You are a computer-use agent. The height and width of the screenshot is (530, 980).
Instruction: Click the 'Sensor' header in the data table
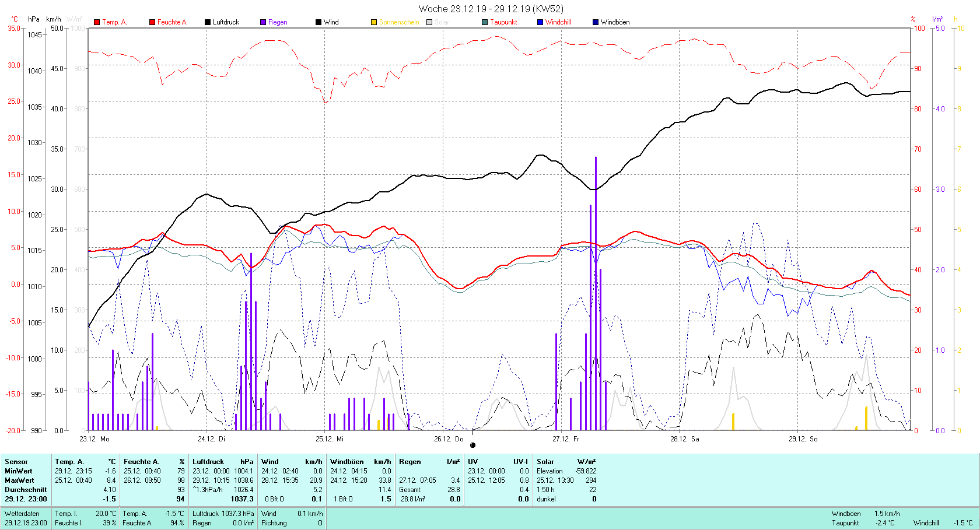(16, 462)
